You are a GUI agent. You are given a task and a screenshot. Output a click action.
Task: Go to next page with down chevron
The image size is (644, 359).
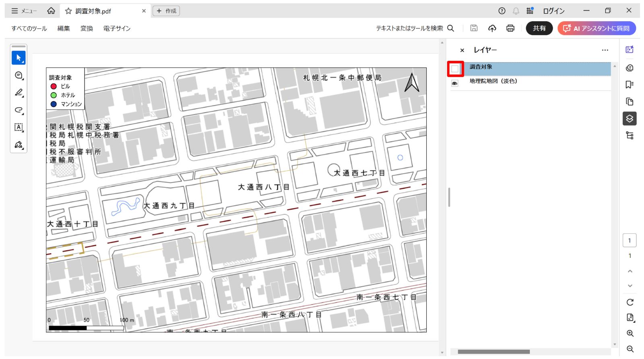pyautogui.click(x=630, y=286)
